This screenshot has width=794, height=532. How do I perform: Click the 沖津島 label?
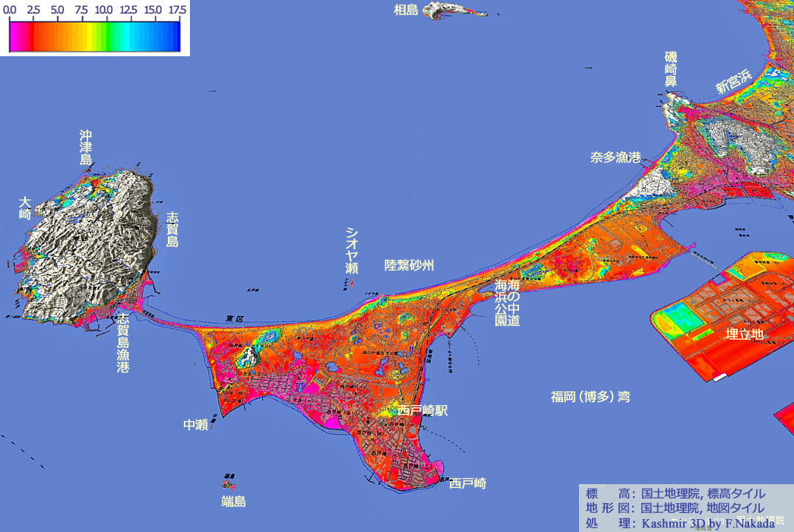(x=86, y=148)
